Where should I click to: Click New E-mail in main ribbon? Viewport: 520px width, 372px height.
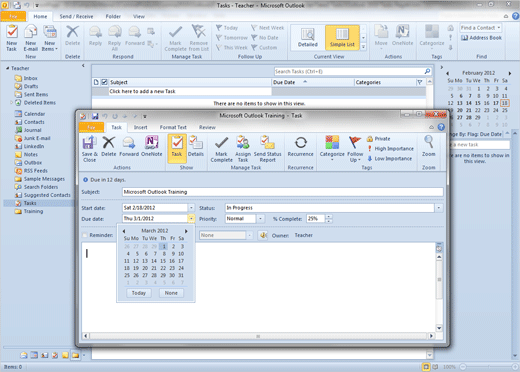pos(30,38)
